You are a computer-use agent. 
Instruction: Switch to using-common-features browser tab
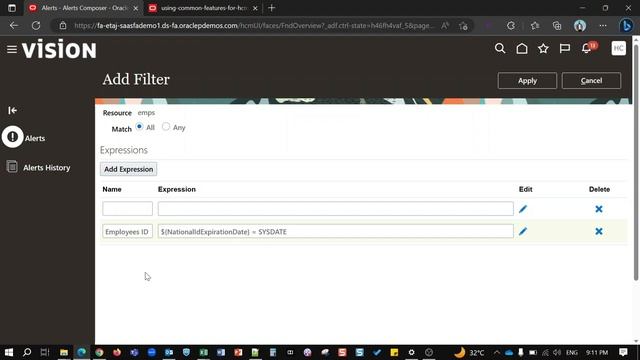point(203,8)
